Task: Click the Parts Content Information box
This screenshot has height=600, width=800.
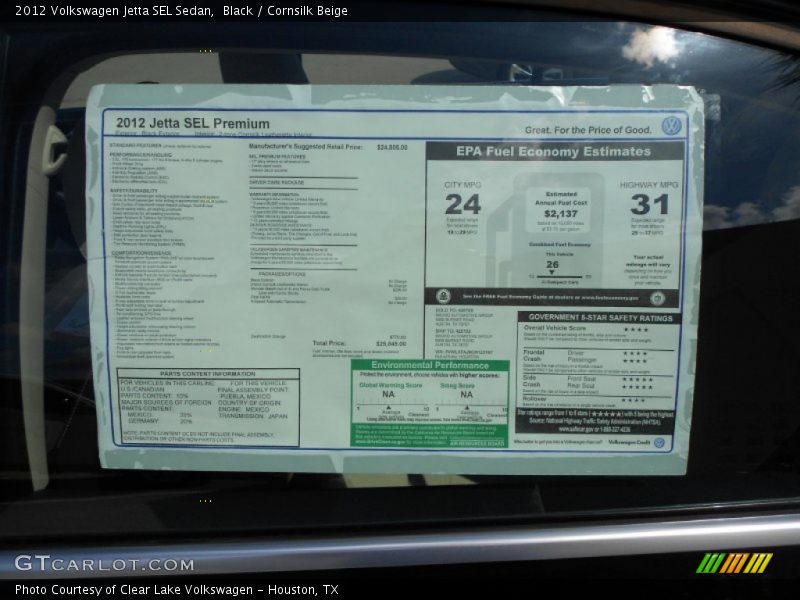Action: 207,406
